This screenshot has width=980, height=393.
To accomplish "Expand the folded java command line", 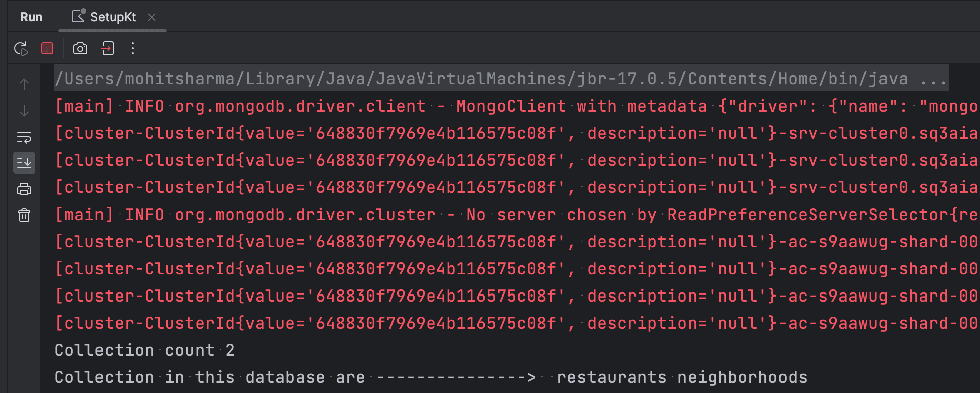I will pos(933,79).
